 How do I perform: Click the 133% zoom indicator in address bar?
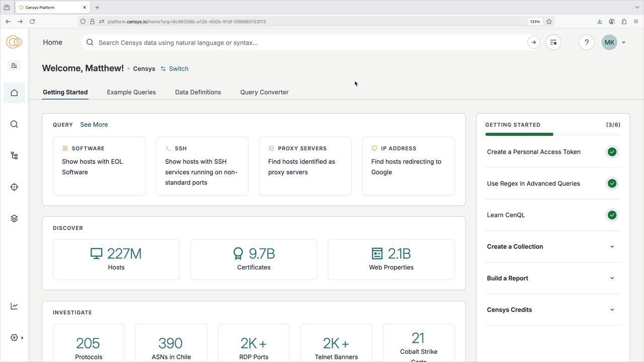[535, 22]
